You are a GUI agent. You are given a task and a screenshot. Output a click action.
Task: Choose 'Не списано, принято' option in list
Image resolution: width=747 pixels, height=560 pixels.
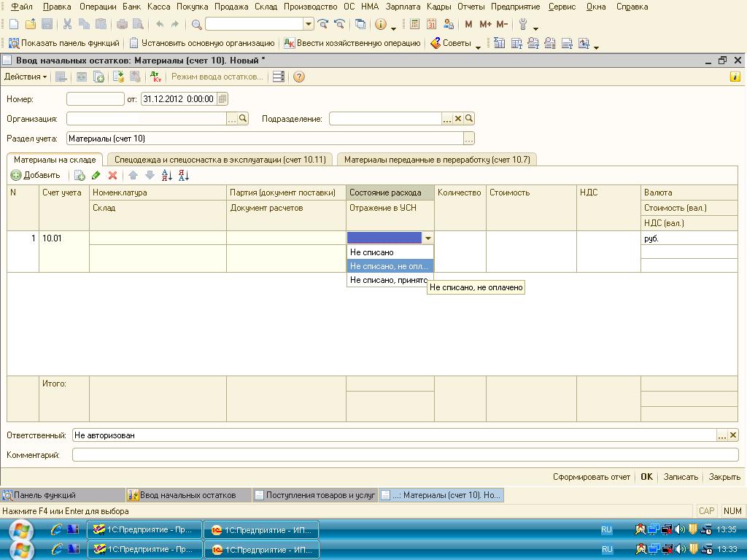(388, 279)
